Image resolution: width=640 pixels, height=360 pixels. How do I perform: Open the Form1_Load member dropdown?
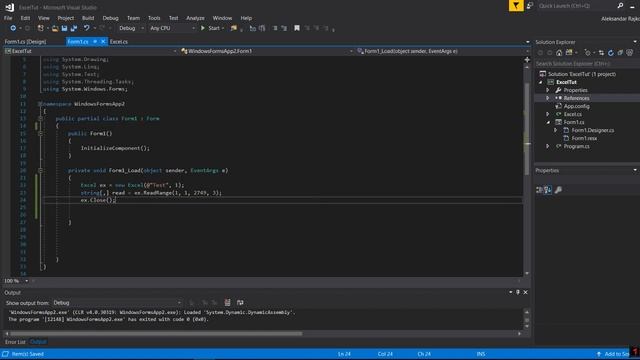[442, 51]
